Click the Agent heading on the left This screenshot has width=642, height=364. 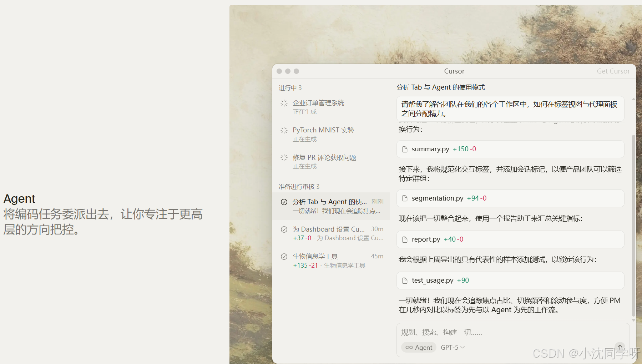coord(19,199)
